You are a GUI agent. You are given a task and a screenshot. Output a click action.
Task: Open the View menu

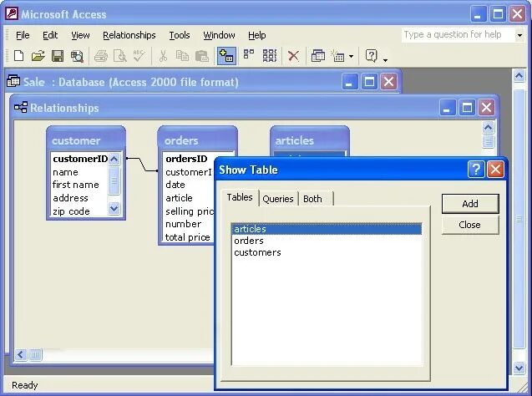tap(80, 35)
